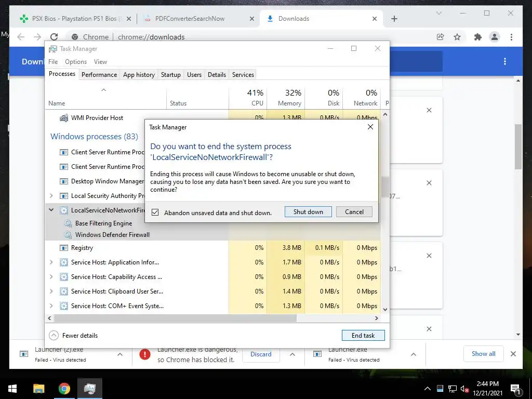Click the muted volume tray icon
Viewport: 532px width, 399px height.
click(x=464, y=389)
